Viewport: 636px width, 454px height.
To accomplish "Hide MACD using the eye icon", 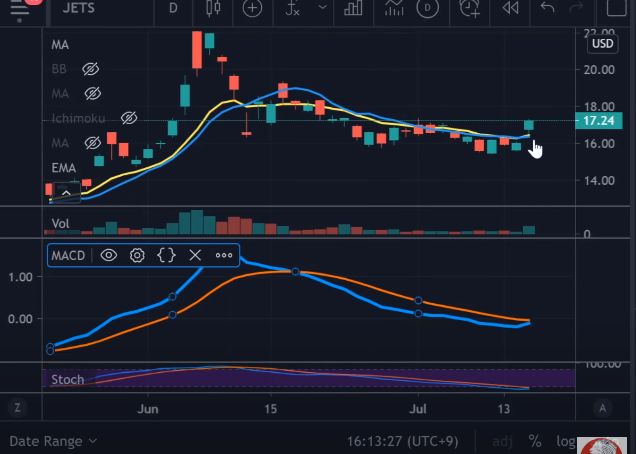I will [109, 255].
